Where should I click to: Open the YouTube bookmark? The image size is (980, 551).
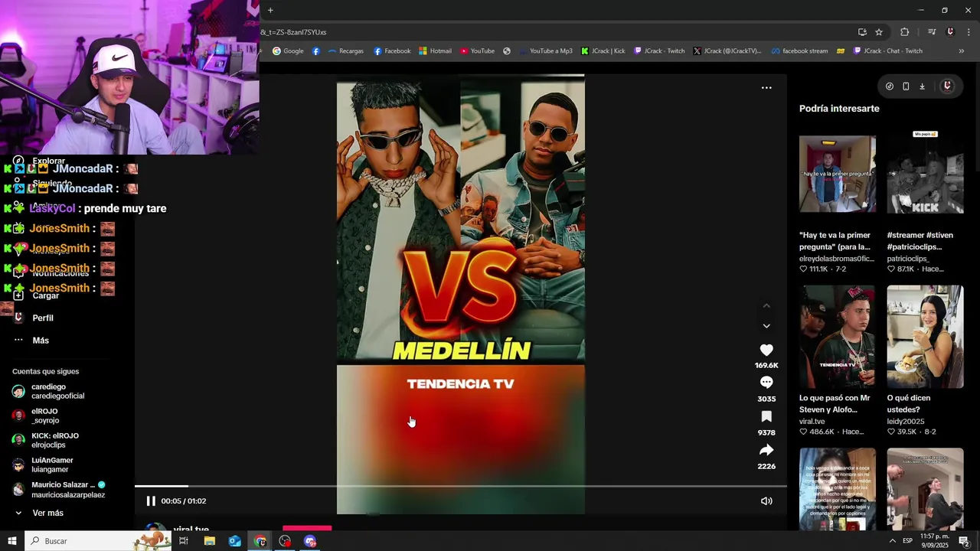pyautogui.click(x=477, y=51)
